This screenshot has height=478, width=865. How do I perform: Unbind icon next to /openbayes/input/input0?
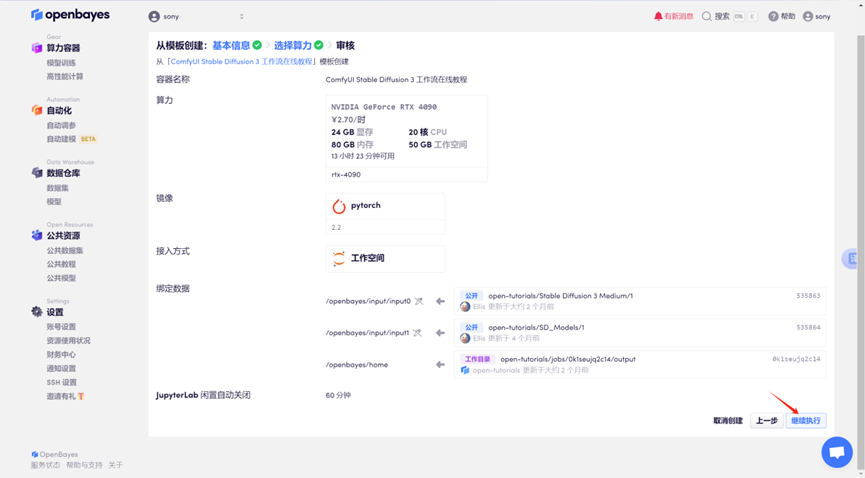pyautogui.click(x=419, y=301)
